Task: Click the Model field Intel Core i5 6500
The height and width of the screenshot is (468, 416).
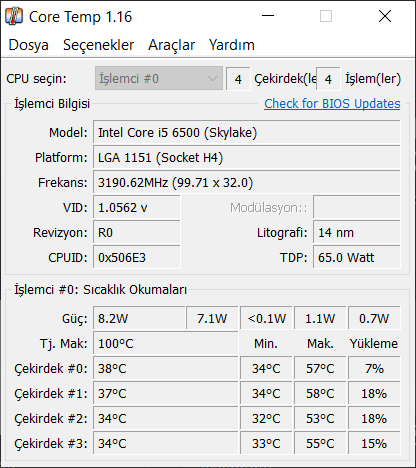Action: coord(247,133)
